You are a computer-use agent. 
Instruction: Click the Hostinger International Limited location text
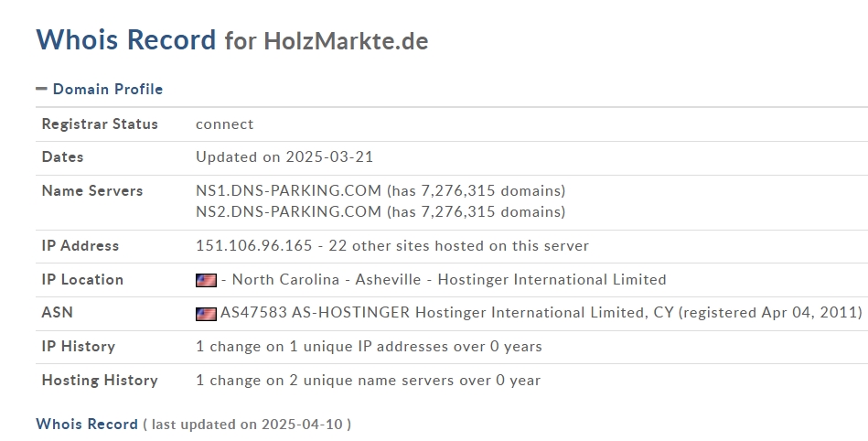(x=552, y=279)
